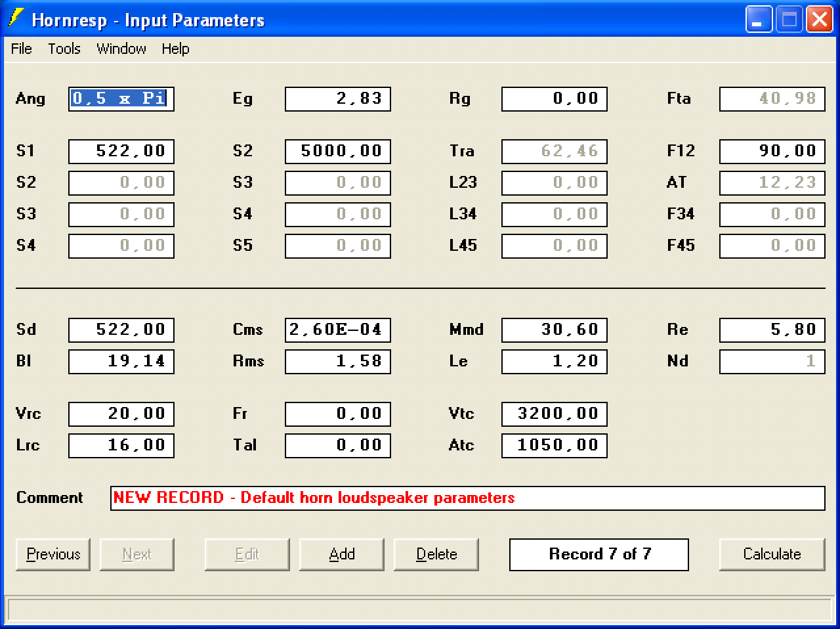Screen dimensions: 840x629
Task: Click the F34 input field
Action: (x=772, y=214)
